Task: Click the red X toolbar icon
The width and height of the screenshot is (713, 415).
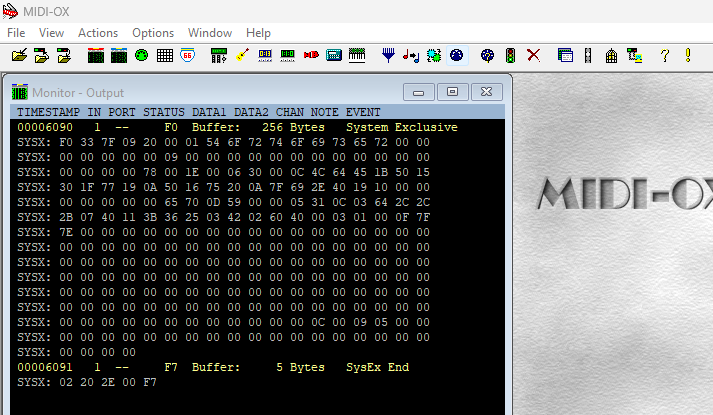Action: pyautogui.click(x=533, y=56)
